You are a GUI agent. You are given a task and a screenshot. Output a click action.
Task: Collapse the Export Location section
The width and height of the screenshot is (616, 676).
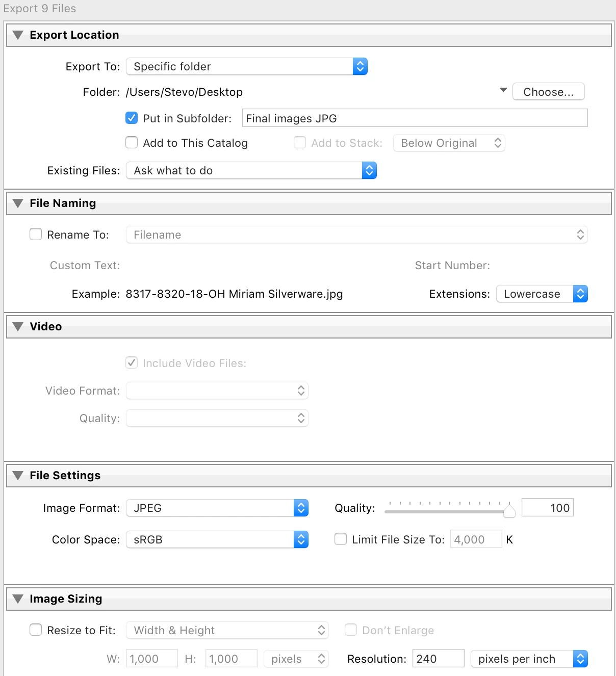(18, 35)
